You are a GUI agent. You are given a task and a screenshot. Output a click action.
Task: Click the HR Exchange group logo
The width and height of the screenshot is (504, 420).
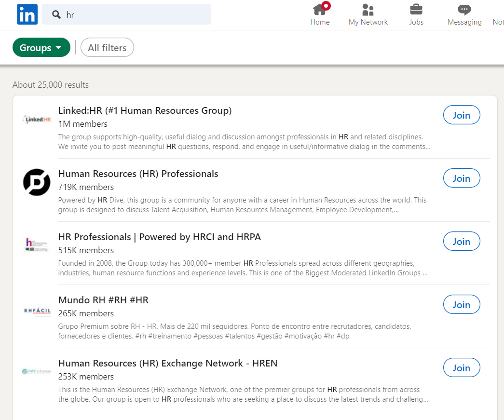tap(37, 371)
